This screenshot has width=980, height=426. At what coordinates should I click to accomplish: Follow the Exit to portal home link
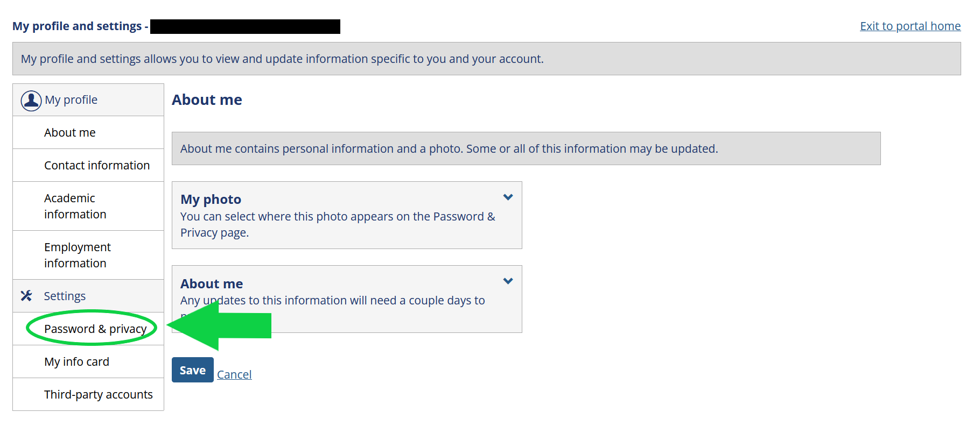[910, 26]
